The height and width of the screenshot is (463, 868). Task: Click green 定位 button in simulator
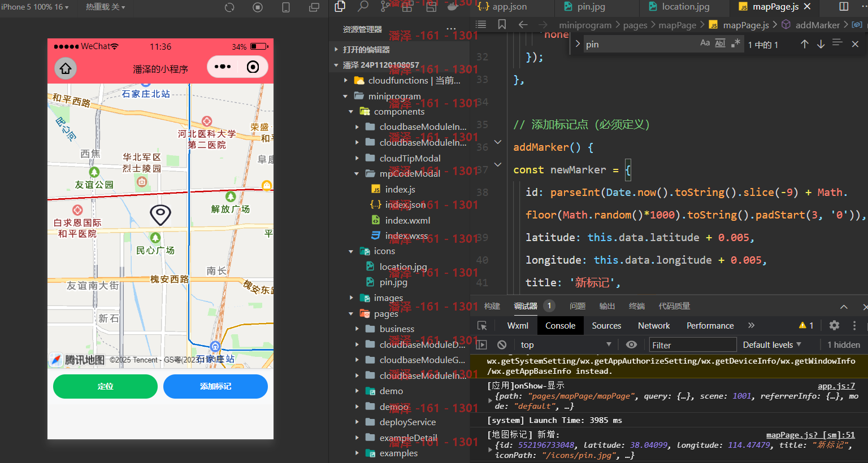tap(105, 386)
